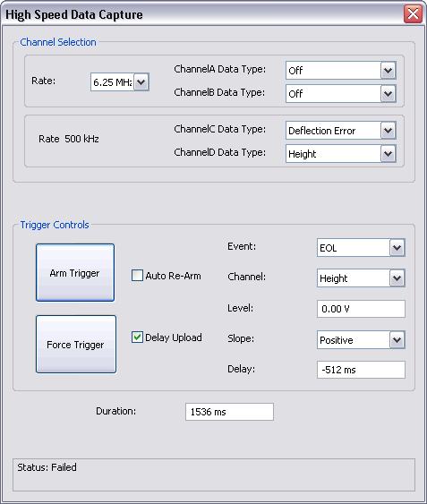Open the trigger Channel Height dropdown
Viewport: 427px width, 504px height.
click(x=361, y=278)
